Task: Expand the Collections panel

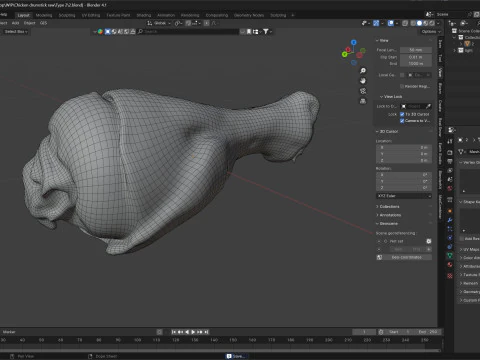Action: (388, 207)
